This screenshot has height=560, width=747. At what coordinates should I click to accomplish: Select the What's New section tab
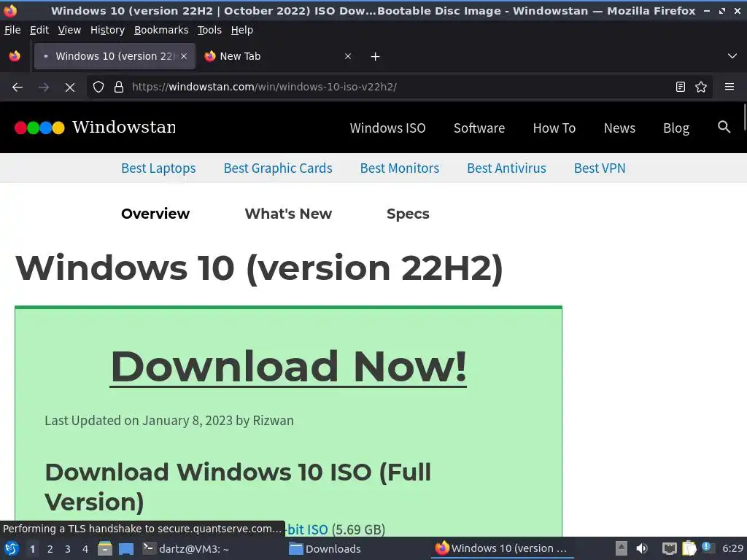pyautogui.click(x=288, y=214)
